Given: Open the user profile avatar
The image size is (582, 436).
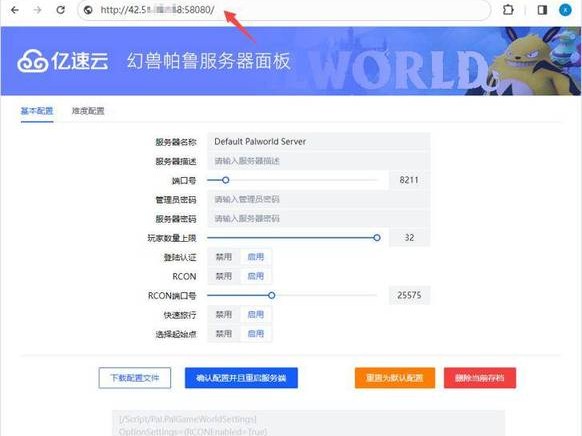Looking at the screenshot, I should coord(565,10).
